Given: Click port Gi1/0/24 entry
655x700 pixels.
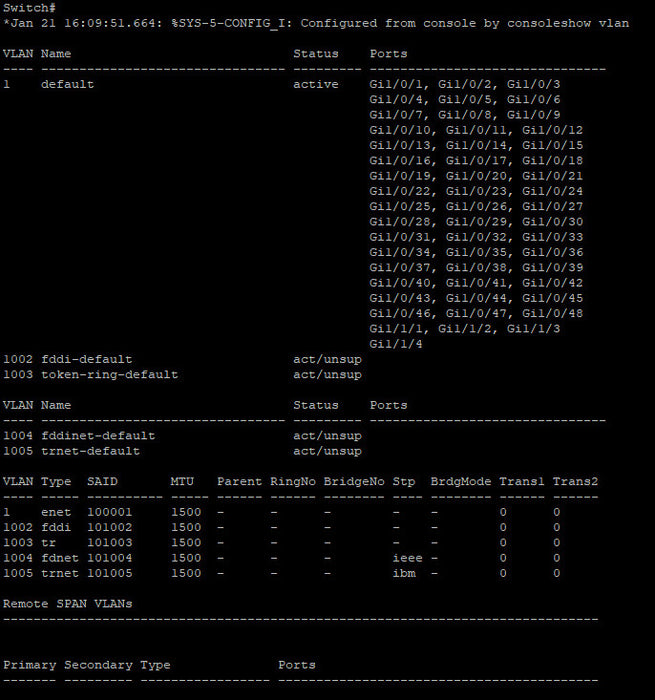Looking at the screenshot, I should tap(553, 191).
